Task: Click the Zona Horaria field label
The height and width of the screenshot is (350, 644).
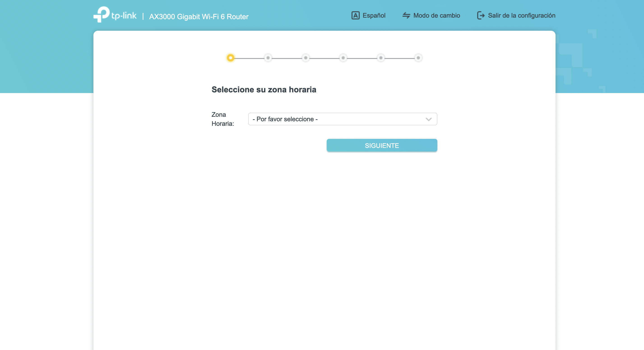Action: (222, 119)
